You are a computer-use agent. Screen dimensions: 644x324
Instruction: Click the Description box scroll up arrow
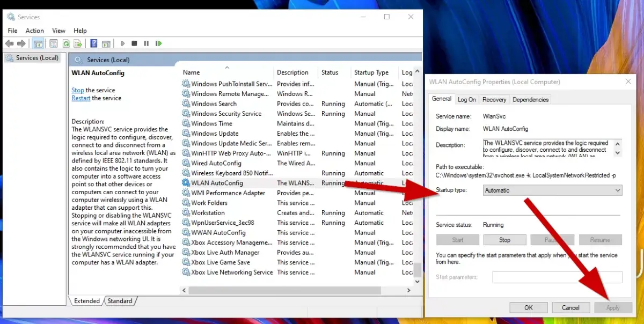(x=617, y=144)
